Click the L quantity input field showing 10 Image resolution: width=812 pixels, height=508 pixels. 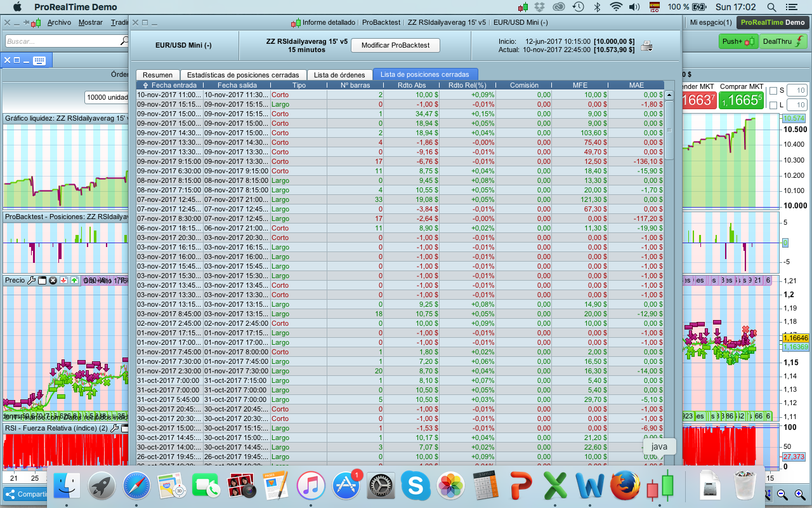(797, 105)
